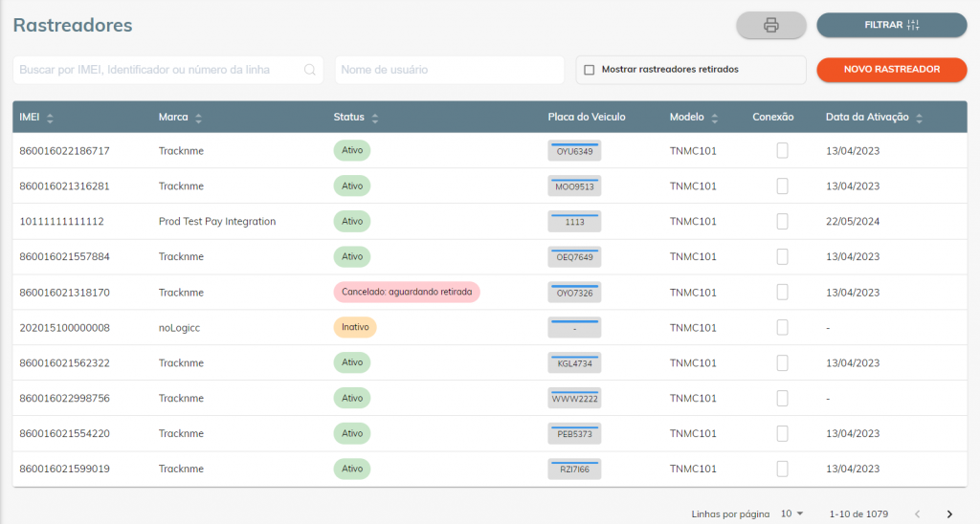Click vehicle plate OEQ7649 badge

574,256
